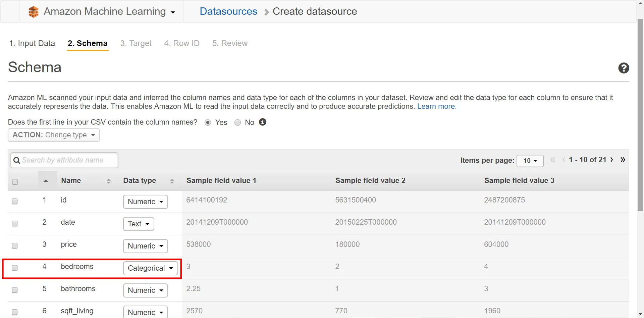
Task: Click the Search by attribute name field
Action: coord(64,160)
